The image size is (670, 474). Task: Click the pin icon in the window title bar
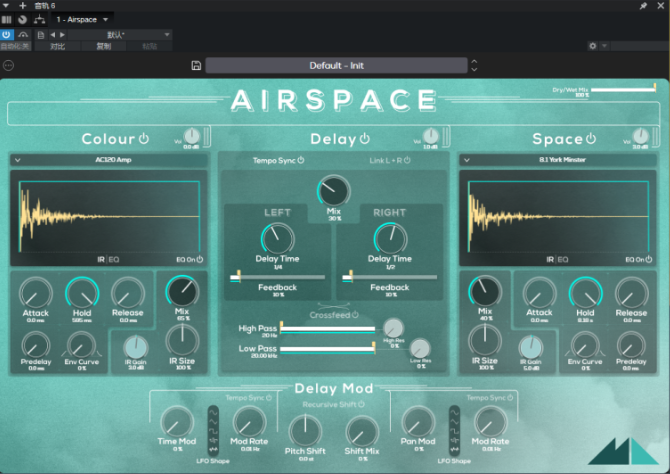(x=642, y=6)
